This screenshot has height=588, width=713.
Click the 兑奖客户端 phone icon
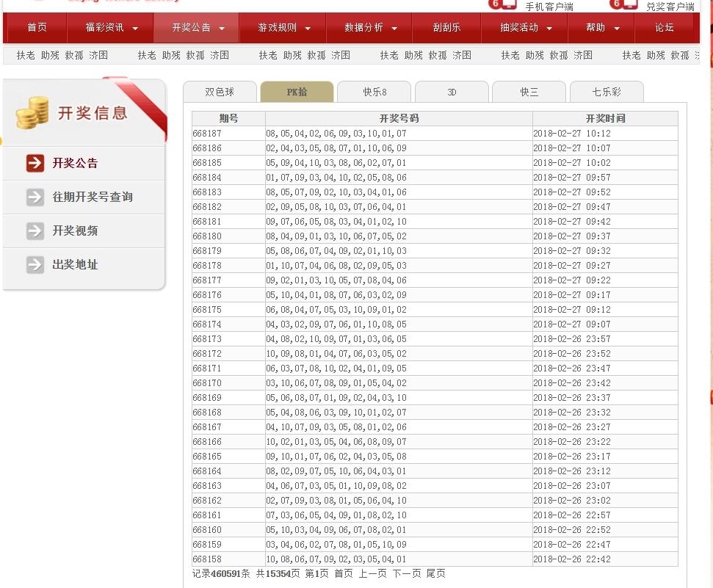pyautogui.click(x=623, y=4)
